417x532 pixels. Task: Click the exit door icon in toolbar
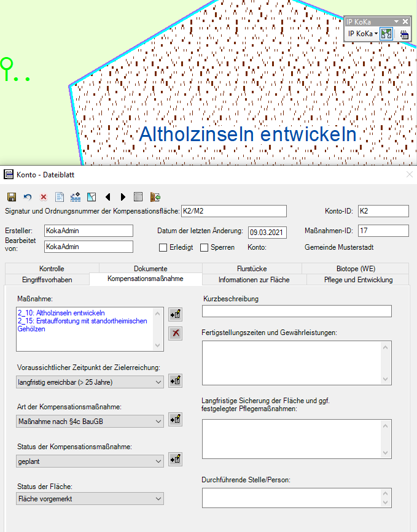(x=155, y=197)
